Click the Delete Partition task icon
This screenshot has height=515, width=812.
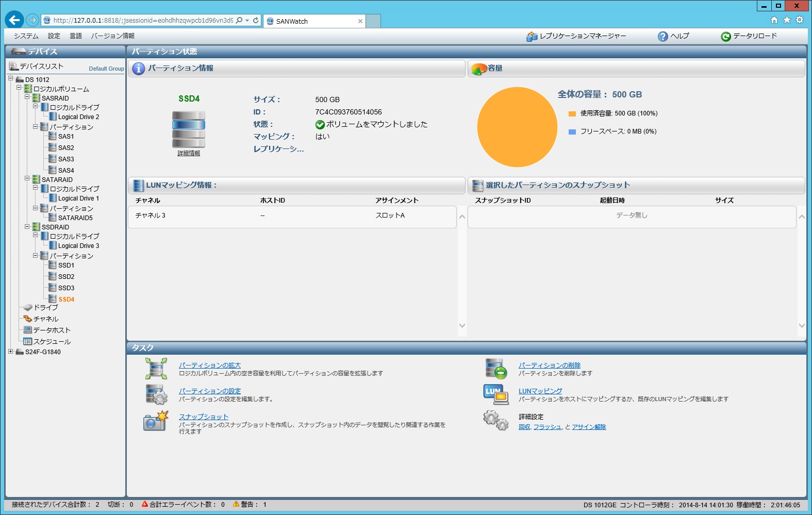[x=495, y=369]
